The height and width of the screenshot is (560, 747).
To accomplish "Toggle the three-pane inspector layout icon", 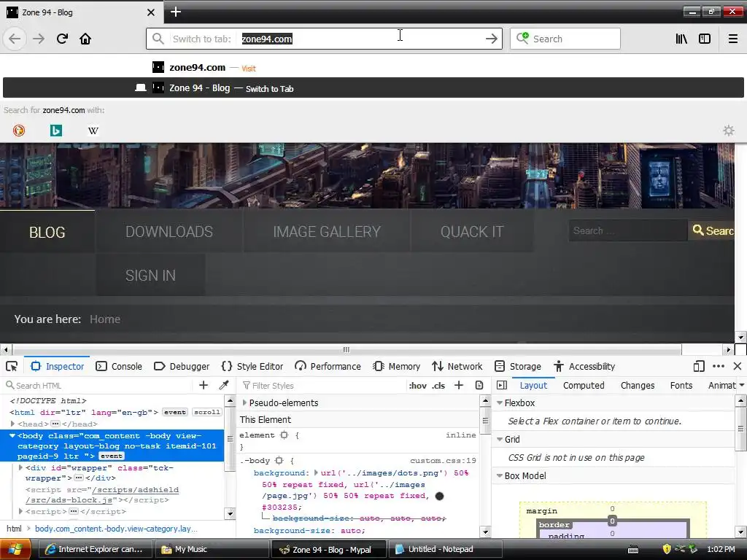I will click(x=501, y=385).
